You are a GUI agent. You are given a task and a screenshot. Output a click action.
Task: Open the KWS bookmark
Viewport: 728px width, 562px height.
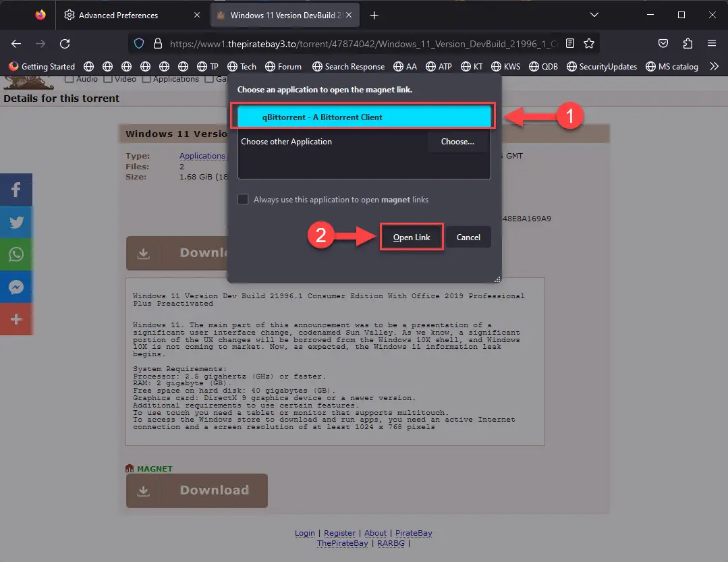505,66
